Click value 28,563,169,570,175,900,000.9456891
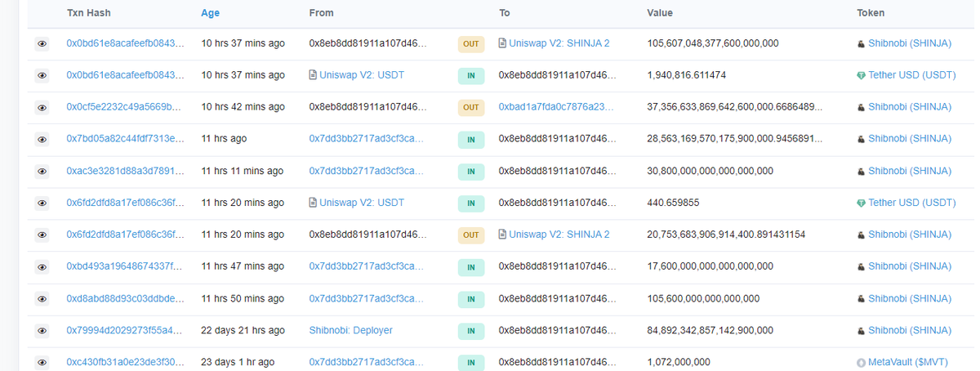The height and width of the screenshot is (371, 980). tap(735, 139)
